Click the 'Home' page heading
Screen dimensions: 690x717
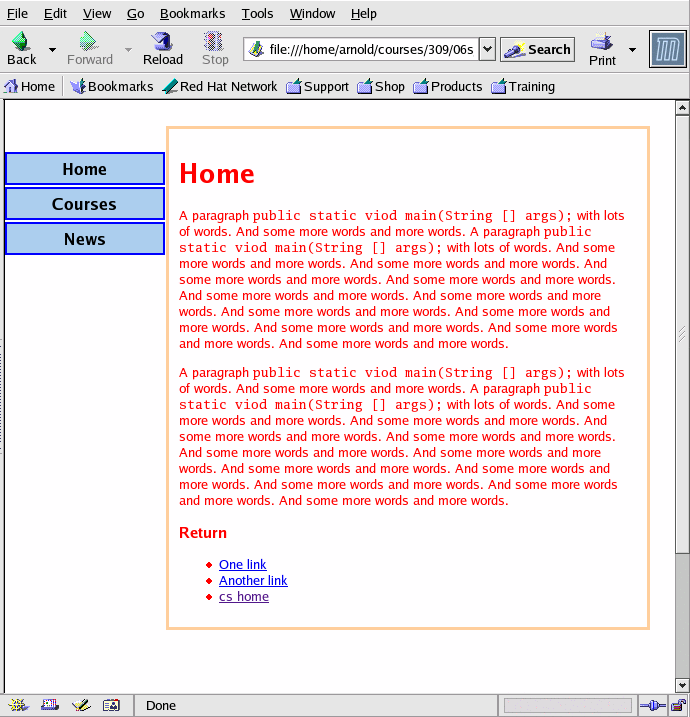217,174
